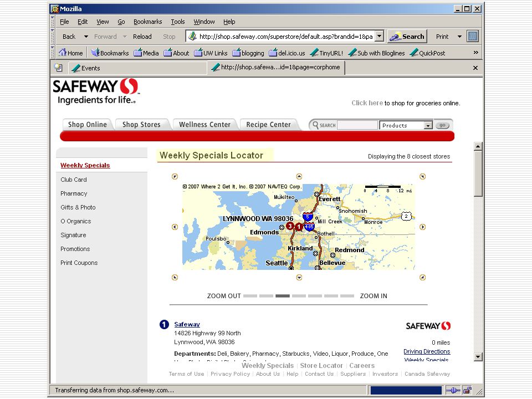Open the UW Links bookmark folder

pyautogui.click(x=211, y=53)
